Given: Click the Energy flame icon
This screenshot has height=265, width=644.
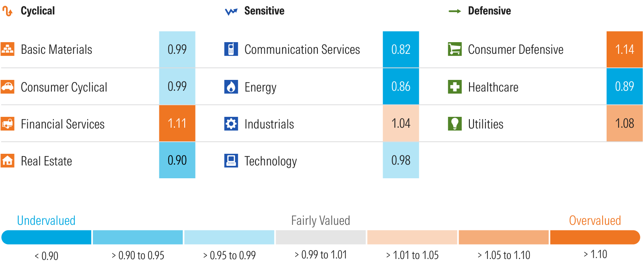Looking at the screenshot, I should 231,87.
